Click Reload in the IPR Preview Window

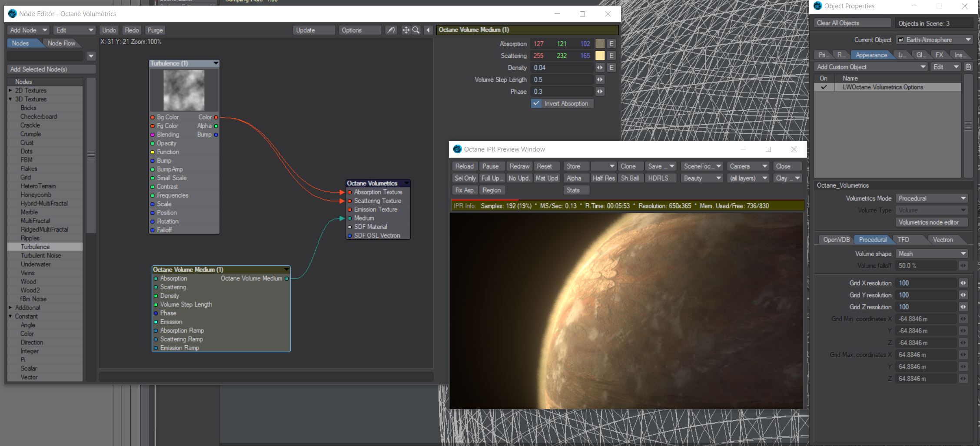coord(465,166)
